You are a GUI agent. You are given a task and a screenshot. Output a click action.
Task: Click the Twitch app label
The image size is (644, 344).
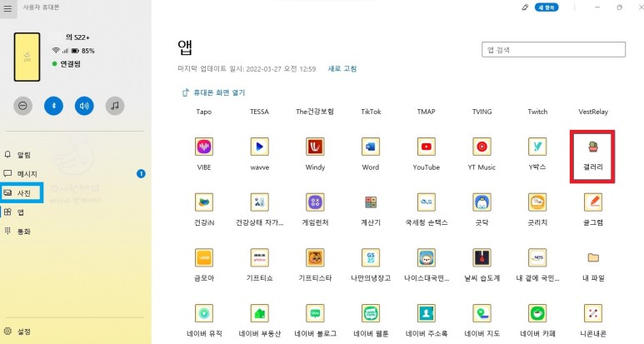click(537, 112)
